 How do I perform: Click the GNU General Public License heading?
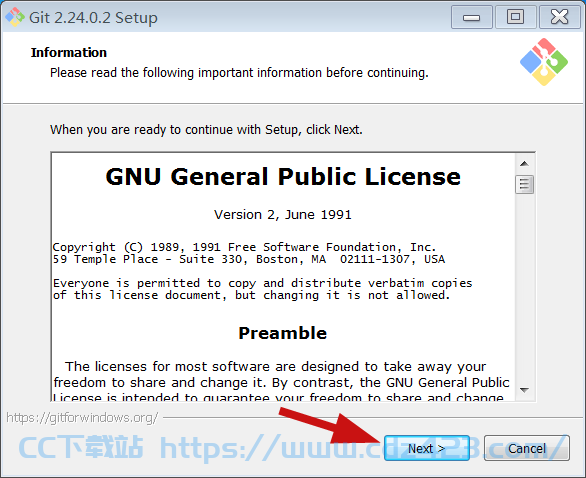283,176
